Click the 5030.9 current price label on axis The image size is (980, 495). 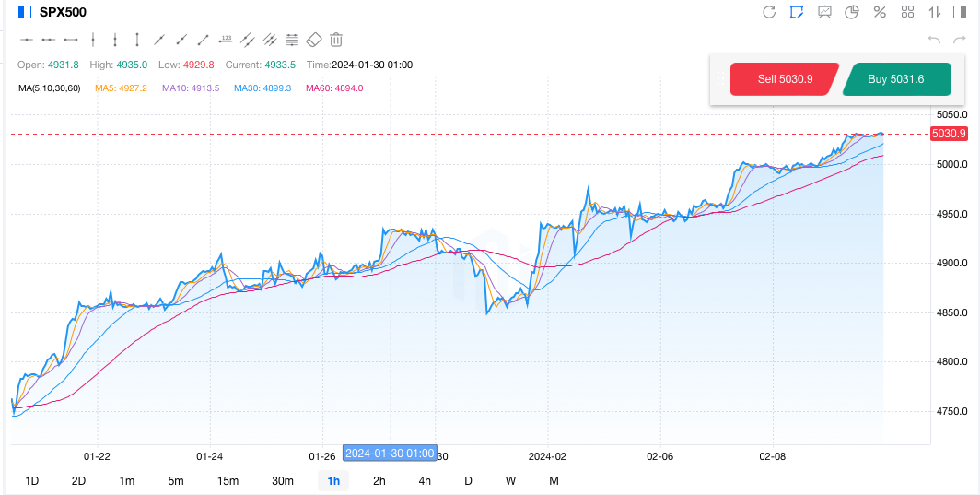click(949, 134)
